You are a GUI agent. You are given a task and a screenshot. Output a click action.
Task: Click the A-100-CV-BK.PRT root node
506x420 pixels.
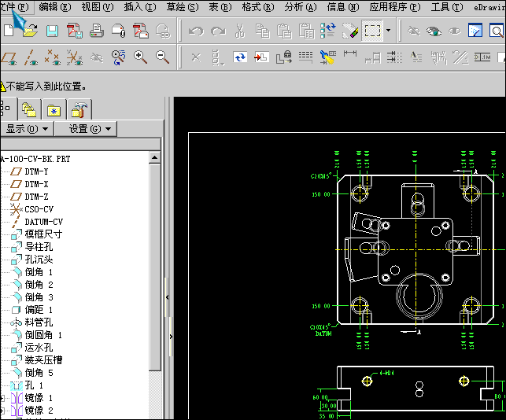pos(35,159)
